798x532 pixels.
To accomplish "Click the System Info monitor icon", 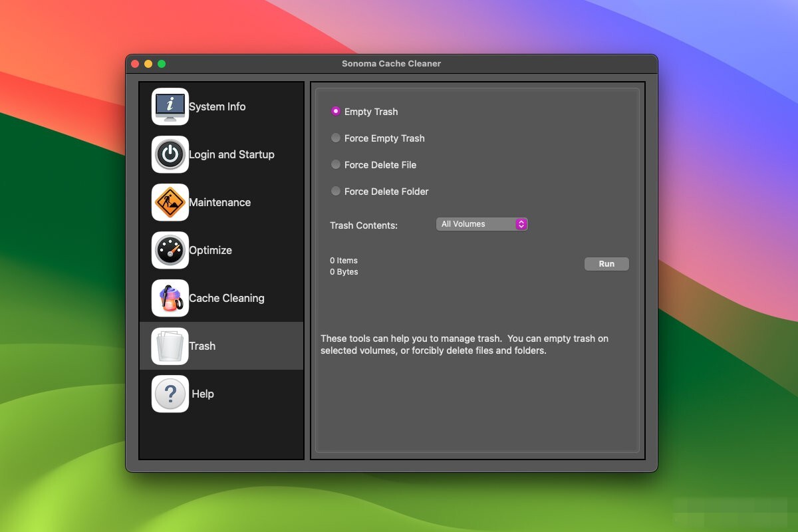I will pyautogui.click(x=170, y=106).
